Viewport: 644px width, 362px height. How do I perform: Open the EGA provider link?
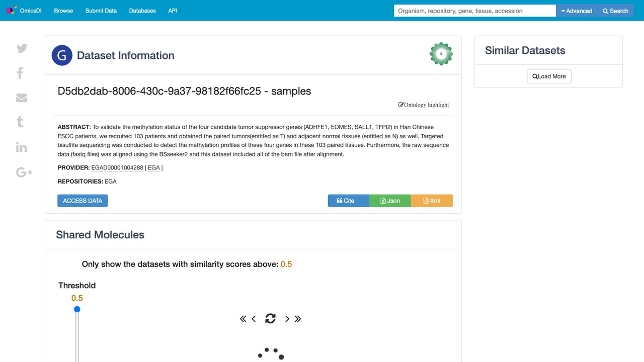[154, 168]
